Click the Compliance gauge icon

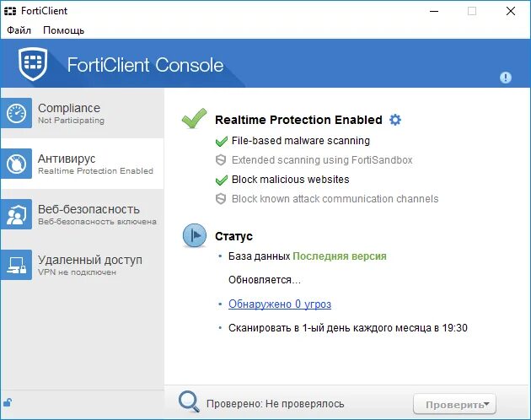tap(17, 113)
